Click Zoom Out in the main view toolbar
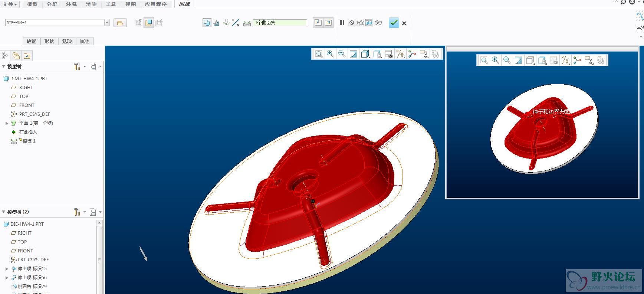644x294 pixels. pos(342,54)
